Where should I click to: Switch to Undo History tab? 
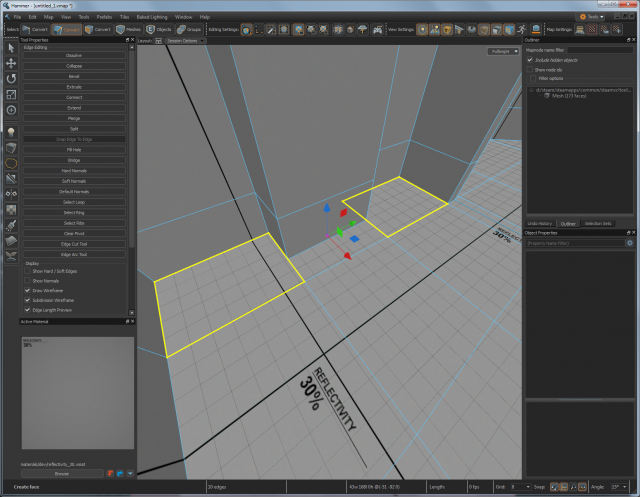[540, 224]
